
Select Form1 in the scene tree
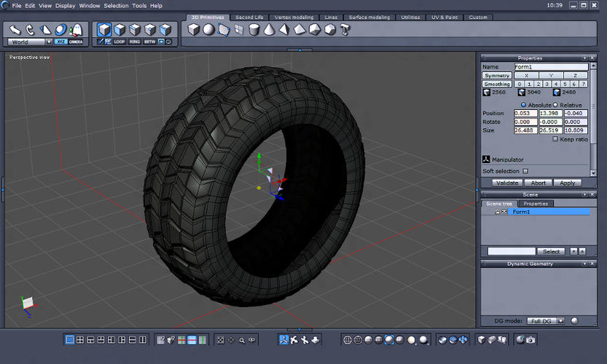tap(549, 212)
